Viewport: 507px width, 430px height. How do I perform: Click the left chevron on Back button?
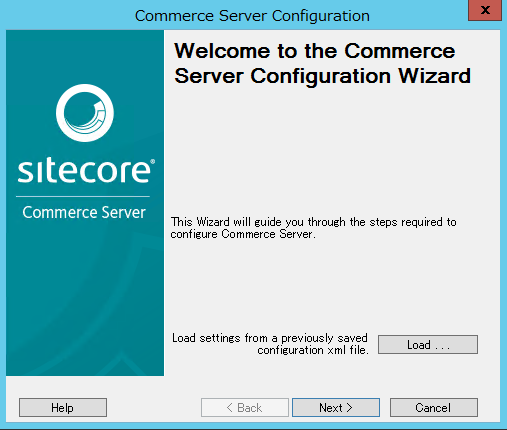(x=230, y=408)
